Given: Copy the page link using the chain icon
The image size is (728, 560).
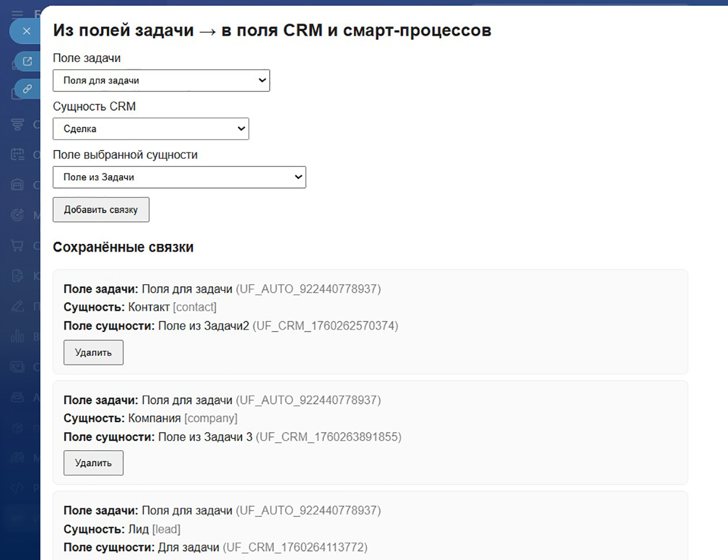Looking at the screenshot, I should (x=27, y=89).
